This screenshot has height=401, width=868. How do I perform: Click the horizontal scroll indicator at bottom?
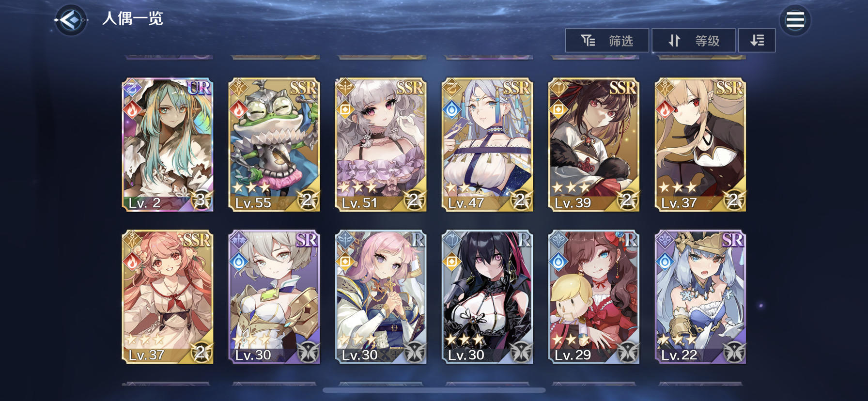434,390
